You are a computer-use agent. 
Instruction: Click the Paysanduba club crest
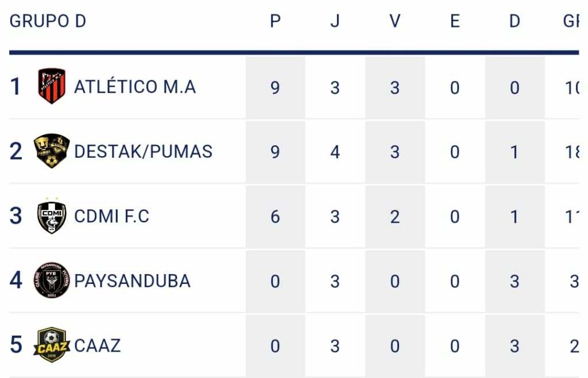[x=52, y=280]
